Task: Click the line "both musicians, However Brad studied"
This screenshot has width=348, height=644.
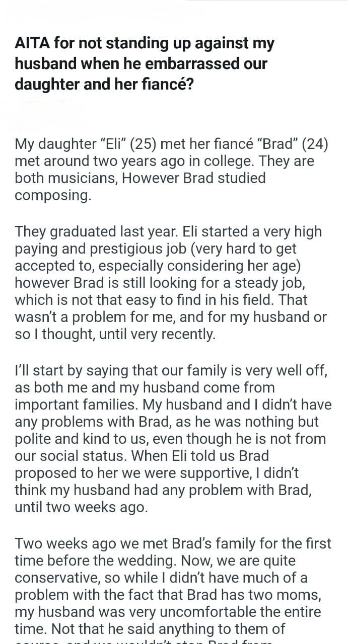Action: (x=140, y=179)
